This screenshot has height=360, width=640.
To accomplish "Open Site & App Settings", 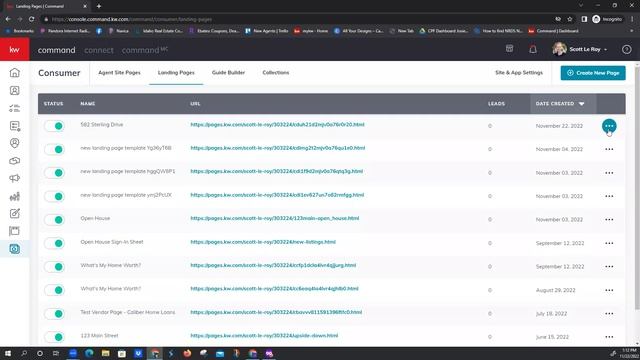I will click(x=519, y=73).
